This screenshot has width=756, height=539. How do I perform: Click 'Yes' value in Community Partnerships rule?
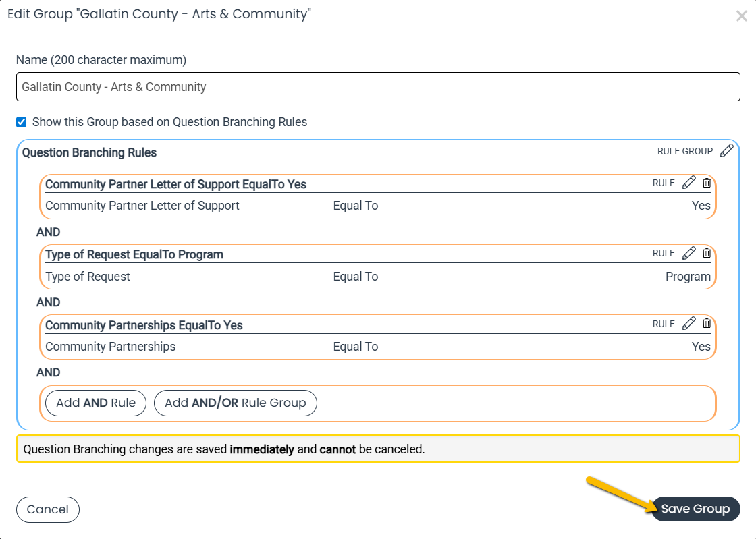tap(701, 347)
